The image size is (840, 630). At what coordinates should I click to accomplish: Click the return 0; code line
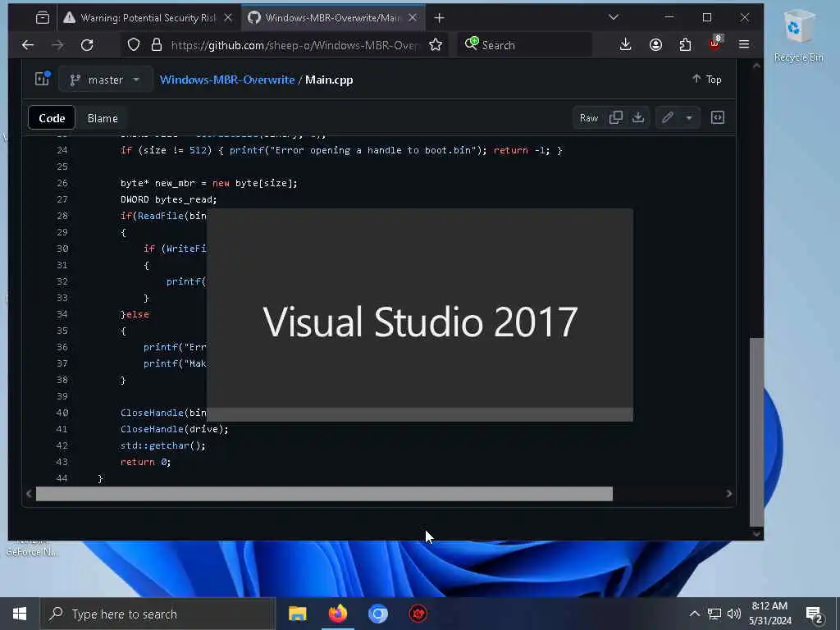pyautogui.click(x=146, y=462)
